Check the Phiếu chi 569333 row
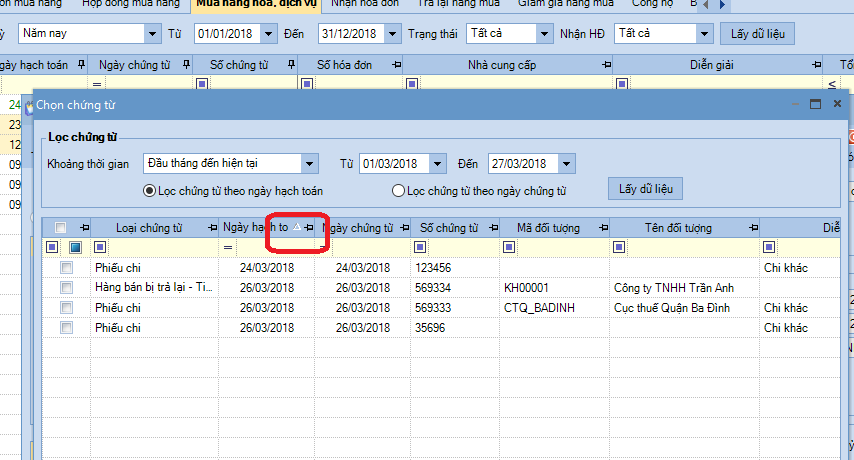This screenshot has width=854, height=460. click(x=66, y=308)
